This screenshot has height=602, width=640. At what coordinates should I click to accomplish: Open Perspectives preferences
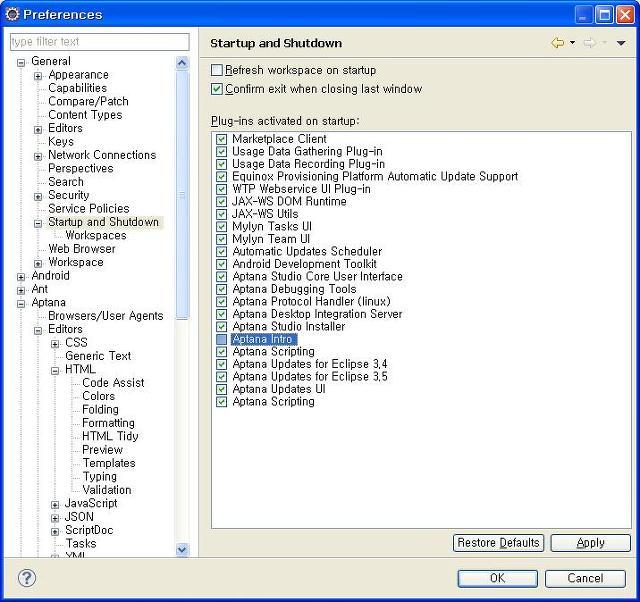click(x=80, y=168)
